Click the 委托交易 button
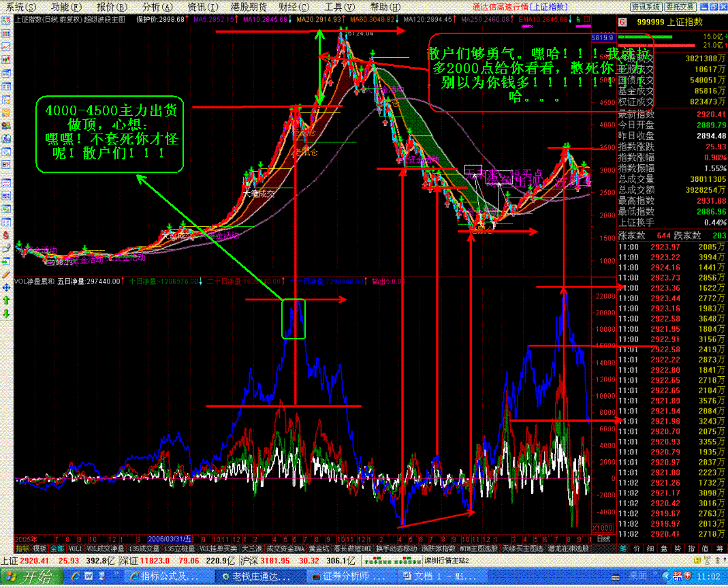The image size is (728, 588). click(x=680, y=7)
